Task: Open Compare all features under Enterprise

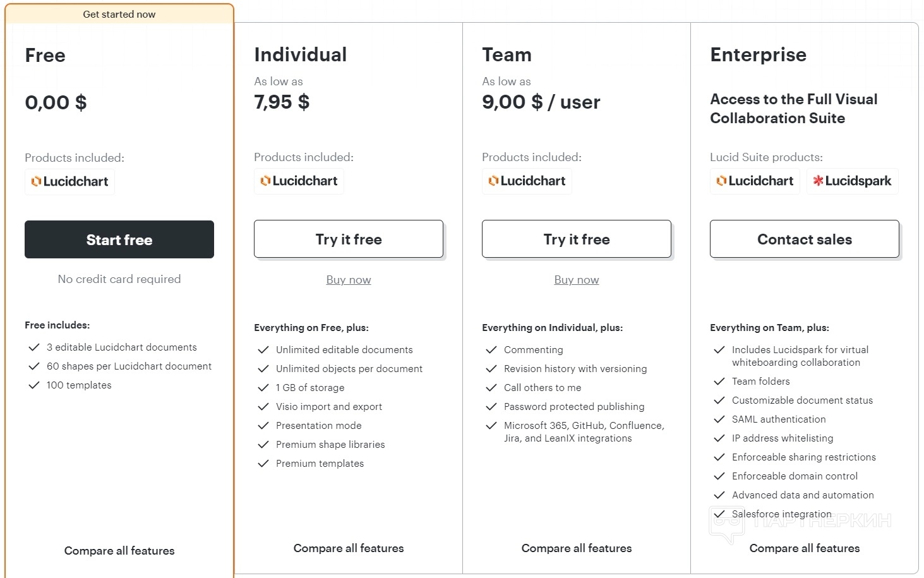Action: 805,548
